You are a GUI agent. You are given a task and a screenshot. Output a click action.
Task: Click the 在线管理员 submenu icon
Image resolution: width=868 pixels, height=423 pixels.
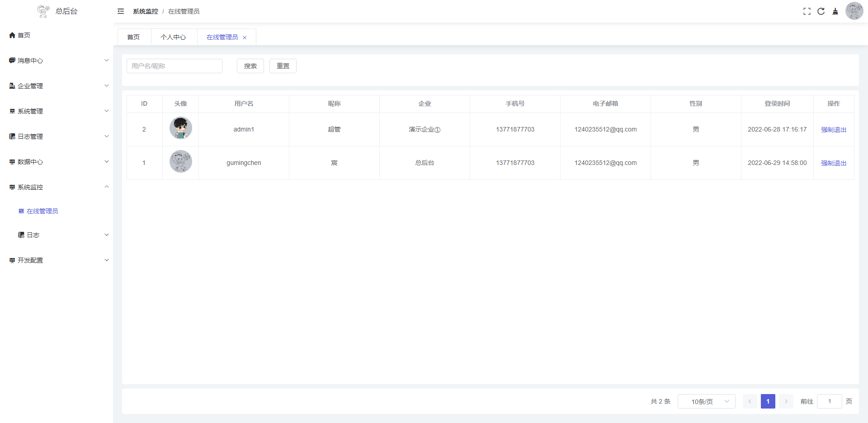tap(21, 211)
